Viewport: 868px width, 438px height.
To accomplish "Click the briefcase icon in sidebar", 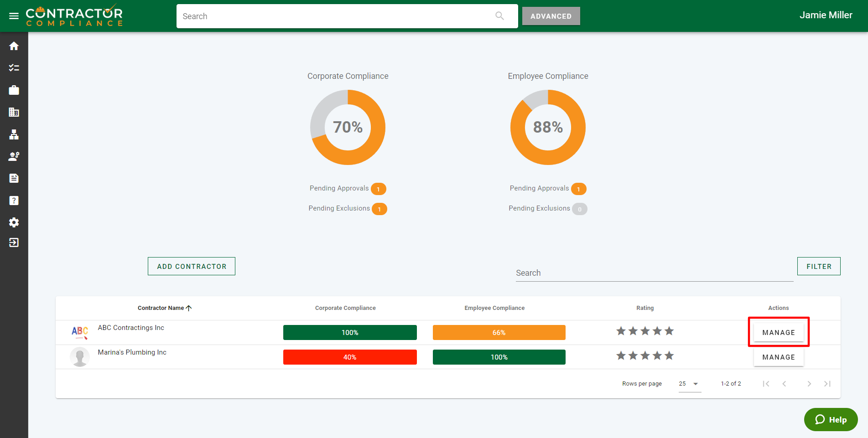I will [14, 90].
